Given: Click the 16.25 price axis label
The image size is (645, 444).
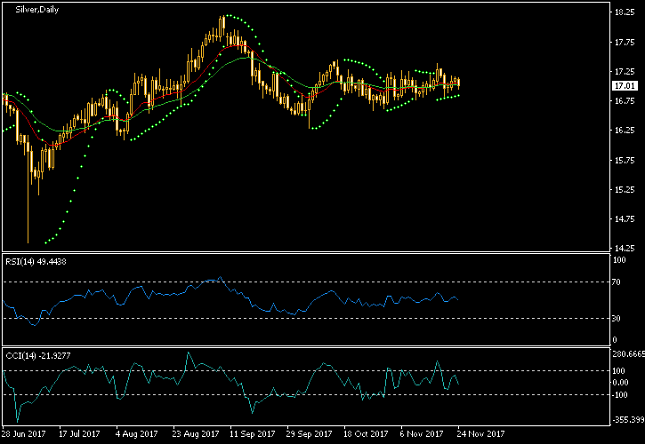Looking at the screenshot, I should pos(624,130).
